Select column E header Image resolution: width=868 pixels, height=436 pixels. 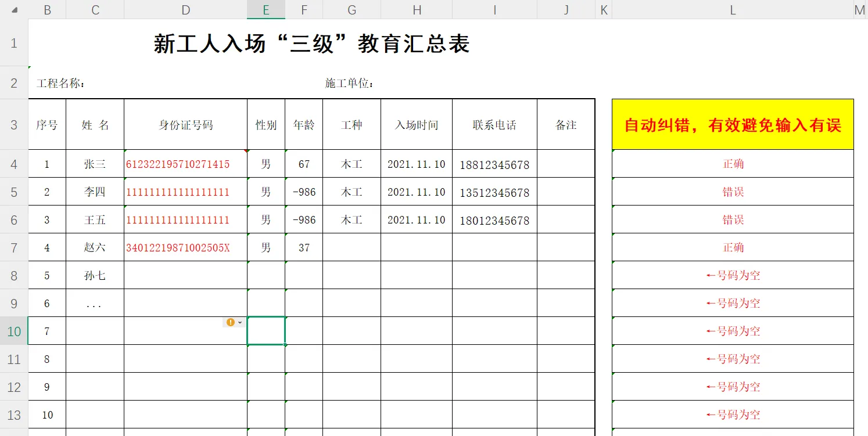pos(266,9)
